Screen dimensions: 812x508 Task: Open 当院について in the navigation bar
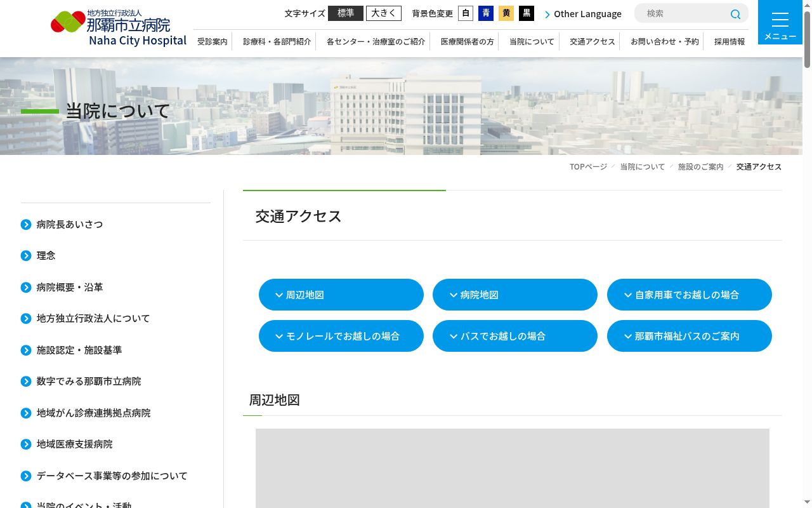tap(532, 41)
